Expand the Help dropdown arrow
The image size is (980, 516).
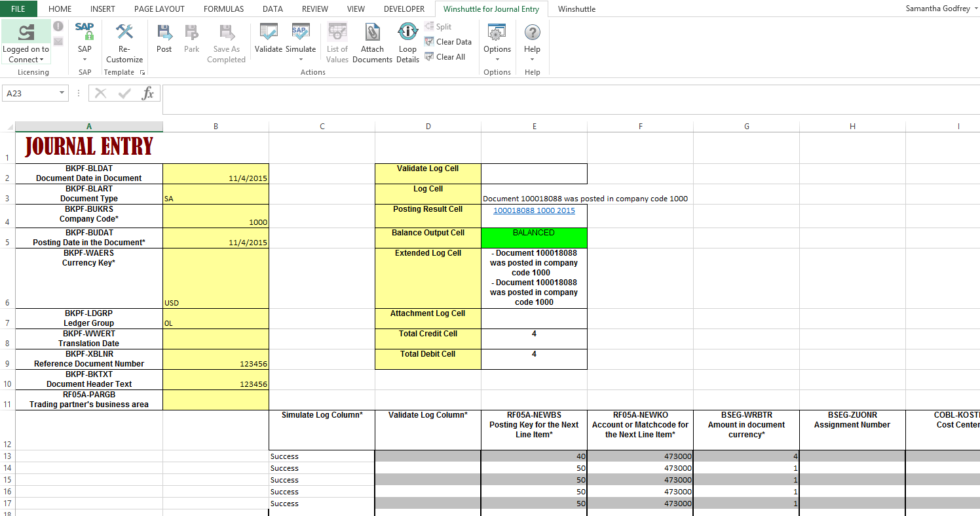coord(533,60)
